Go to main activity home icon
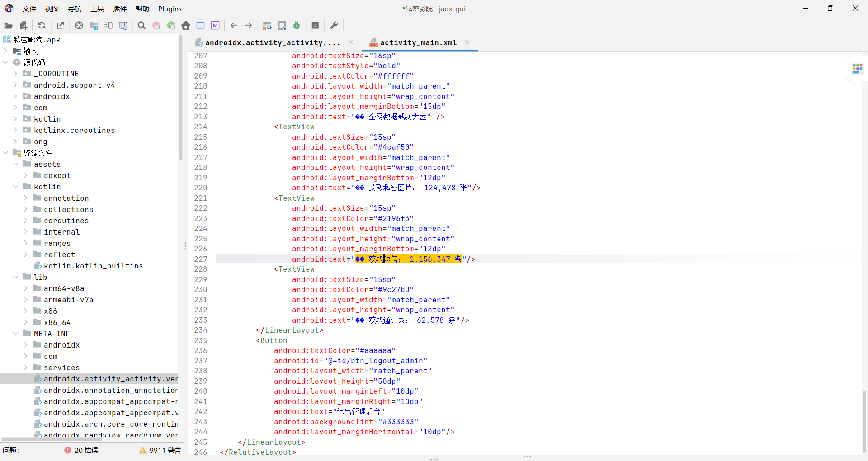Viewport: 868px width, 461px height. pyautogui.click(x=186, y=26)
